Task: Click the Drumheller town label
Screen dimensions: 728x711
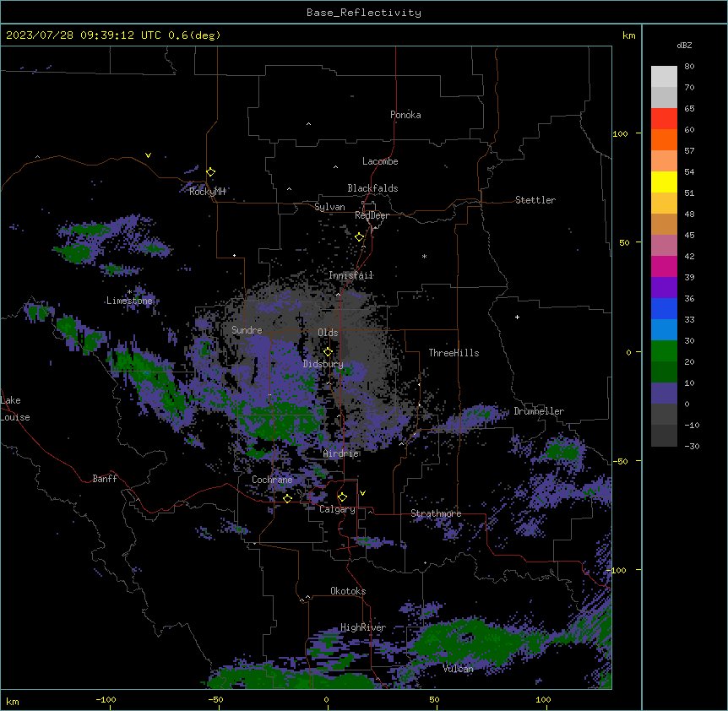Action: pyautogui.click(x=539, y=411)
